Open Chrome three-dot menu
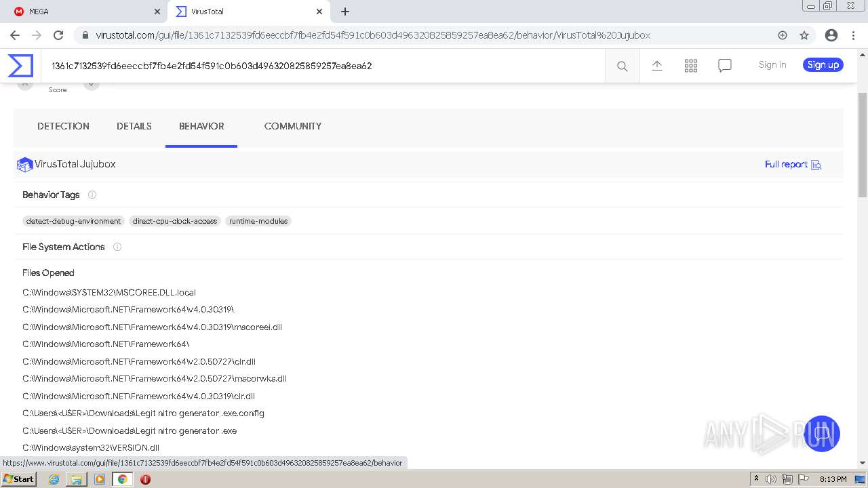868x488 pixels. pyautogui.click(x=854, y=35)
